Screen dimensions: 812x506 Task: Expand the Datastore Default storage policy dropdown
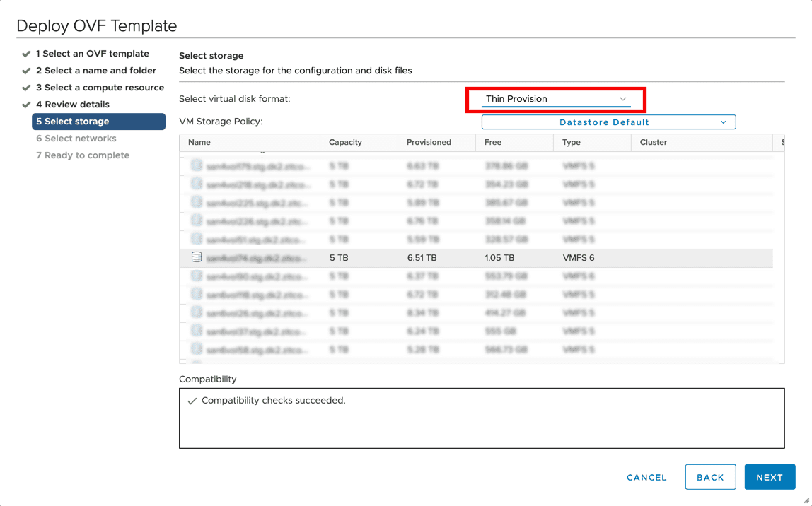[x=608, y=122]
